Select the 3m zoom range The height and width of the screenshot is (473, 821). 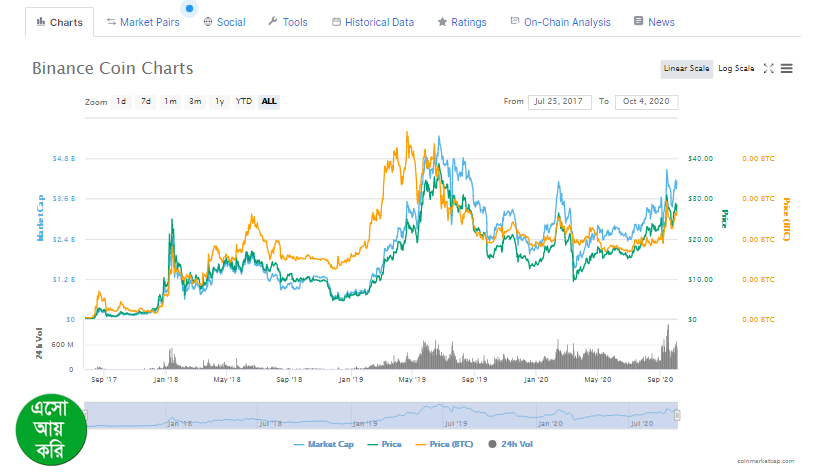click(x=195, y=101)
